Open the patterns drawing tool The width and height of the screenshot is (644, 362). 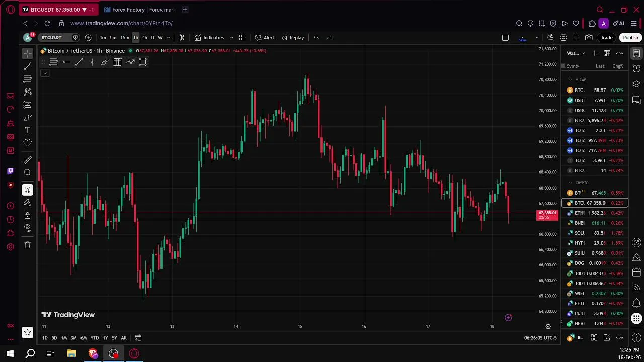pos(28,92)
